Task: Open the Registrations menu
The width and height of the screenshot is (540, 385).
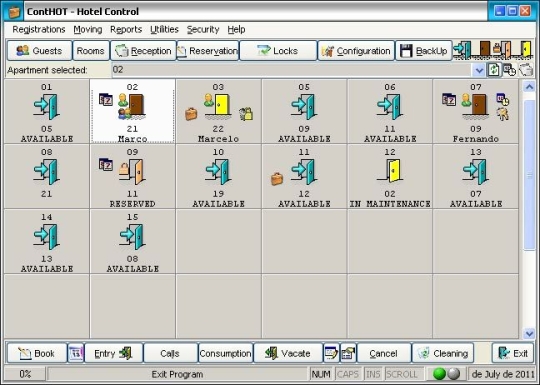Action: (39, 30)
